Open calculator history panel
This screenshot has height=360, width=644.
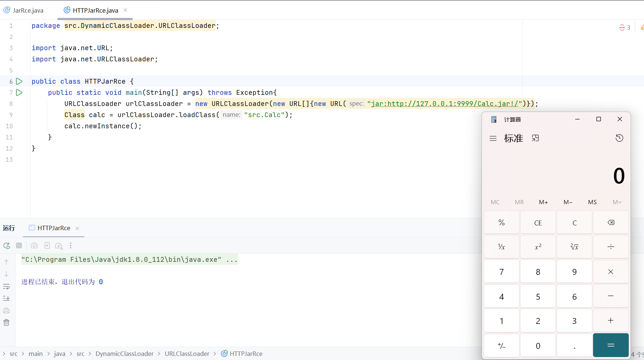pyautogui.click(x=619, y=138)
